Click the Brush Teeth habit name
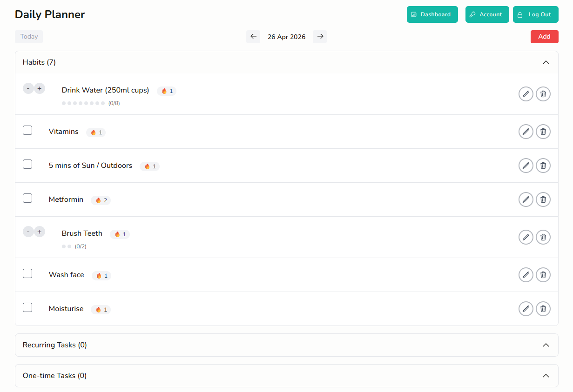The image size is (573, 392). pyautogui.click(x=82, y=233)
